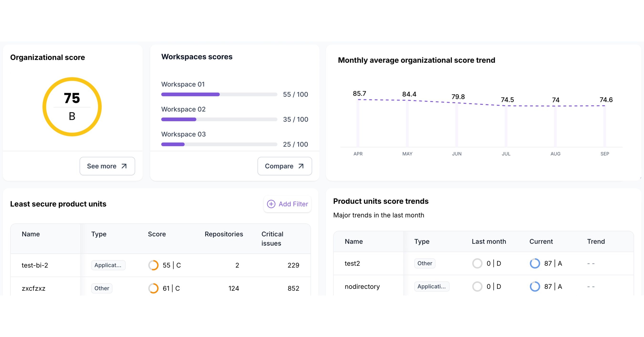This screenshot has width=644, height=337.
Task: Sort by Type in Least secure table
Action: tap(99, 234)
